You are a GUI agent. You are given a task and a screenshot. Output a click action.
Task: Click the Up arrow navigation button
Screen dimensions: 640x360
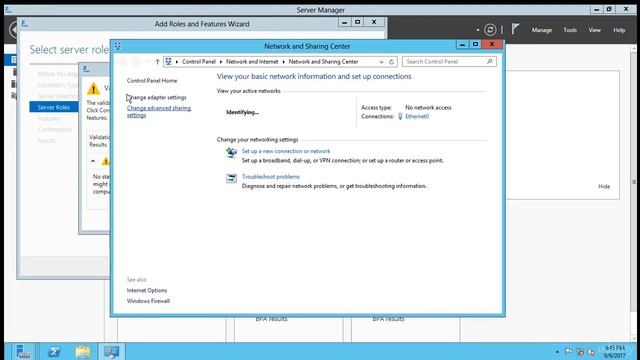(x=157, y=62)
